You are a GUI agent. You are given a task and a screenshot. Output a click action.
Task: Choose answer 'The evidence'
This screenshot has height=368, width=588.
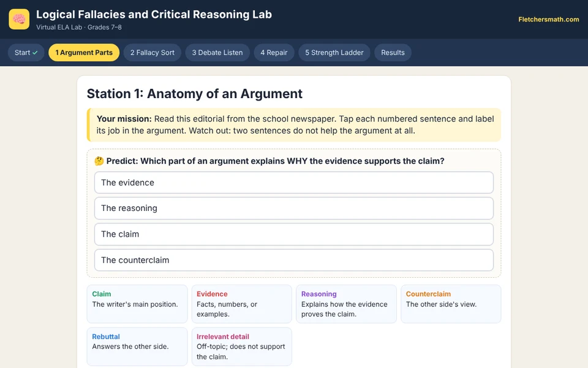pyautogui.click(x=294, y=183)
